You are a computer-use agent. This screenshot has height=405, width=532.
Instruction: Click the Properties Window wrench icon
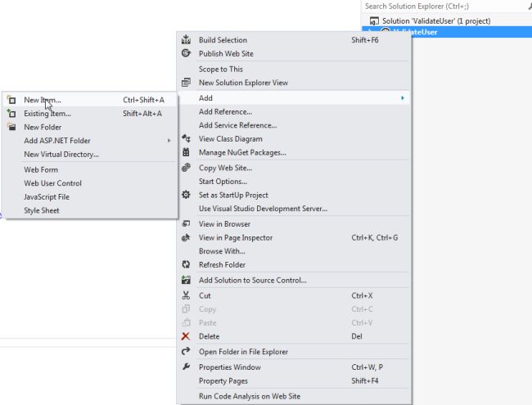(186, 367)
